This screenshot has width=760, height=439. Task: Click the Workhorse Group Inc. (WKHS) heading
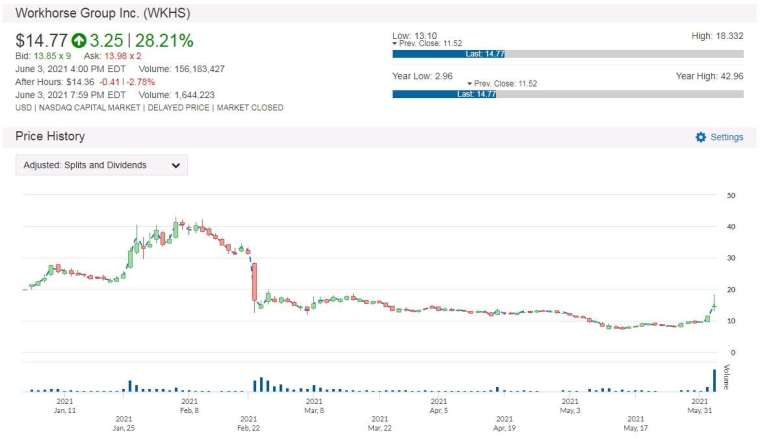pos(103,13)
